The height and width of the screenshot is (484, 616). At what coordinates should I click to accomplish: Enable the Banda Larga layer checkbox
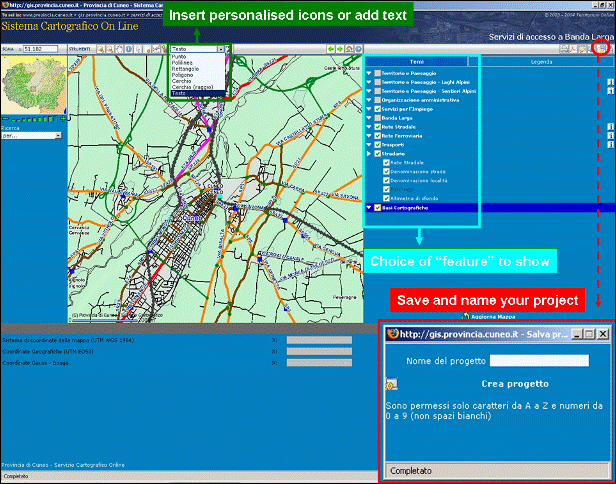[x=378, y=118]
